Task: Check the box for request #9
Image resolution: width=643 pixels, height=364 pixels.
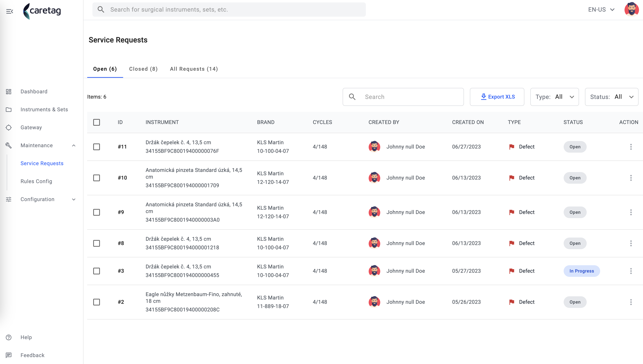Action: click(x=97, y=212)
